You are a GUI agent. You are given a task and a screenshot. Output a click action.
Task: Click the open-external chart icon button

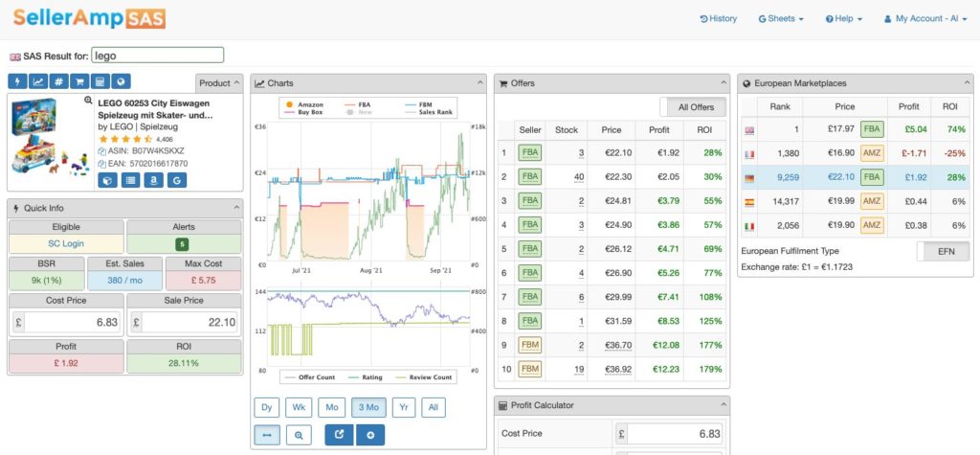pos(340,435)
